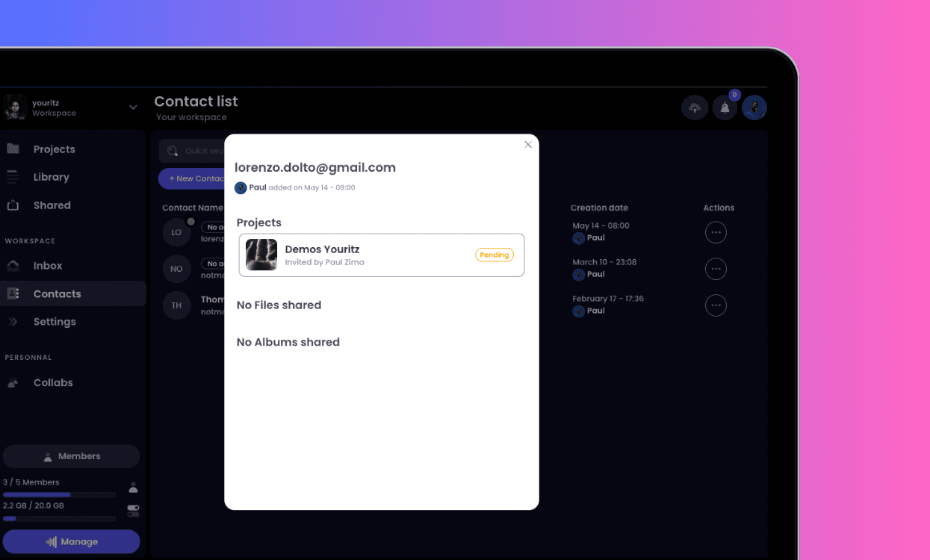Click the storage usage progress bar
The image size is (930, 560).
click(60, 518)
